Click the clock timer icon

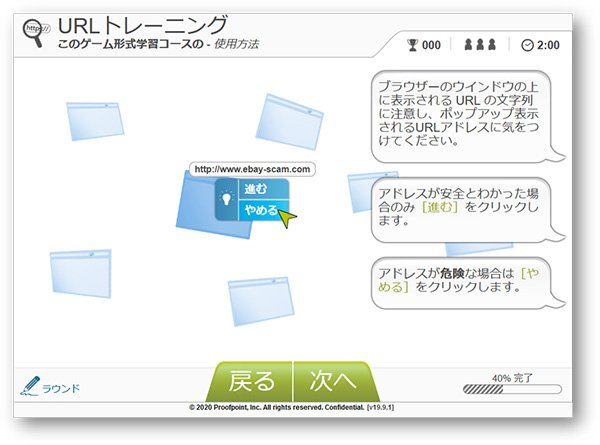tap(528, 45)
